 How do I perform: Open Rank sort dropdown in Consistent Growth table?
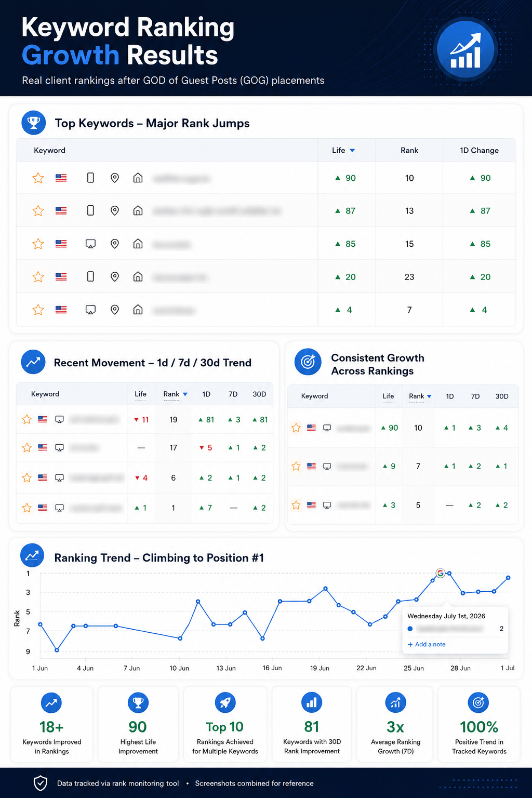(x=429, y=396)
